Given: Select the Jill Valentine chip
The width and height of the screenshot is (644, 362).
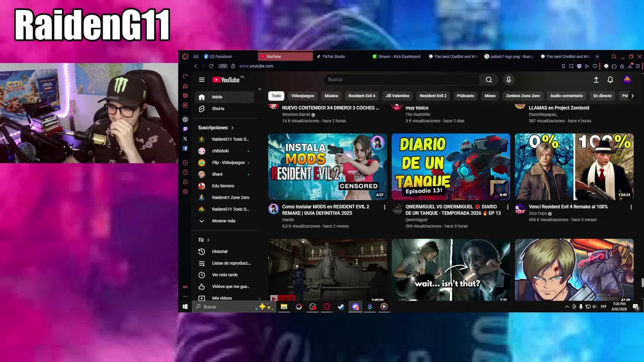Looking at the screenshot, I should (397, 96).
